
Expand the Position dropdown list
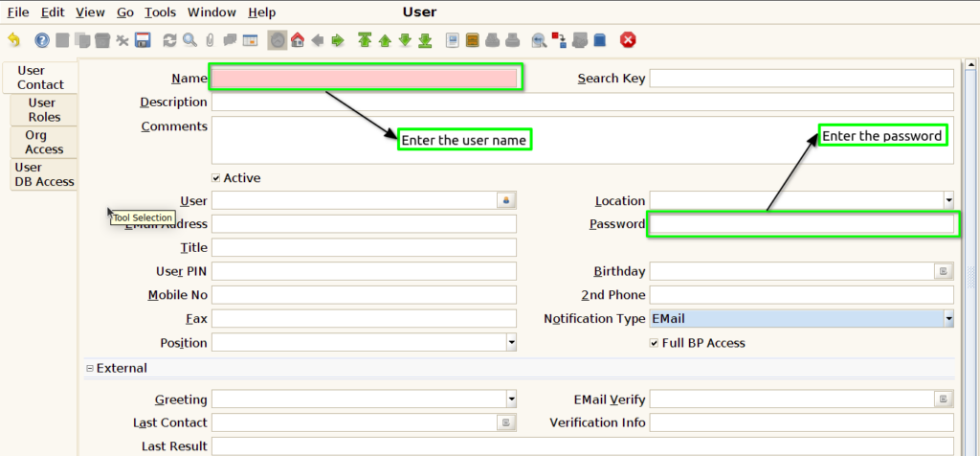511,343
